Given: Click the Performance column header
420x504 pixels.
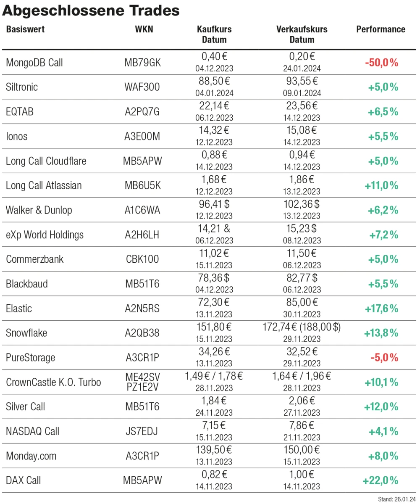Looking at the screenshot, I should pos(381,29).
